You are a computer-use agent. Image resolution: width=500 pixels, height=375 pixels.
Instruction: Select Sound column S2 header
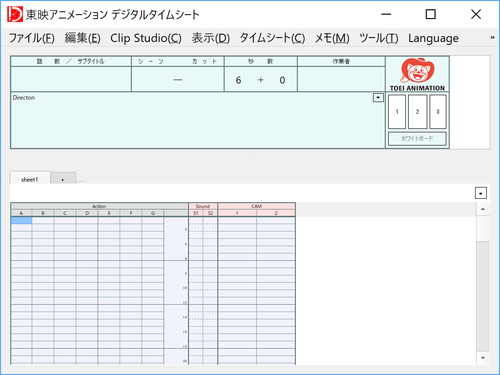(210, 213)
